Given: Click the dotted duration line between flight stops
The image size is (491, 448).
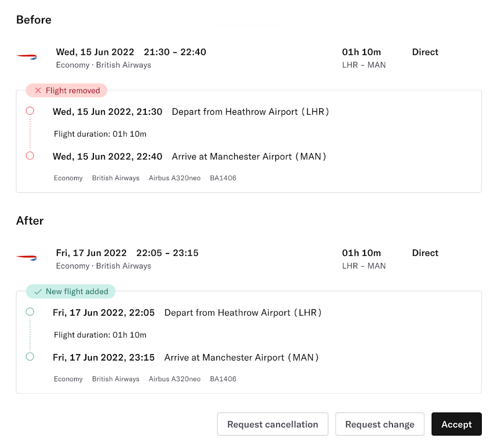Looking at the screenshot, I should [x=29, y=133].
